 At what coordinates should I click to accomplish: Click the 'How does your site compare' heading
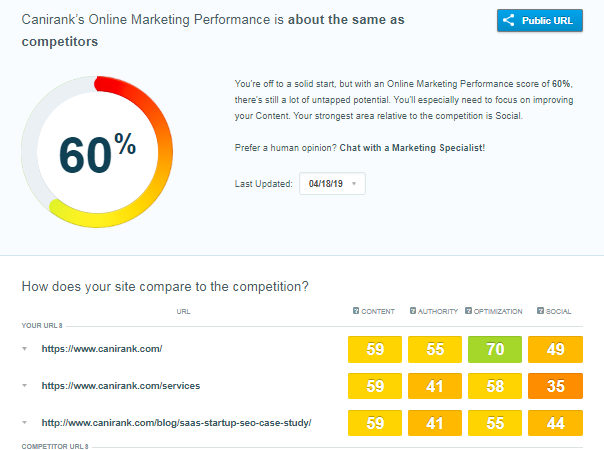165,286
